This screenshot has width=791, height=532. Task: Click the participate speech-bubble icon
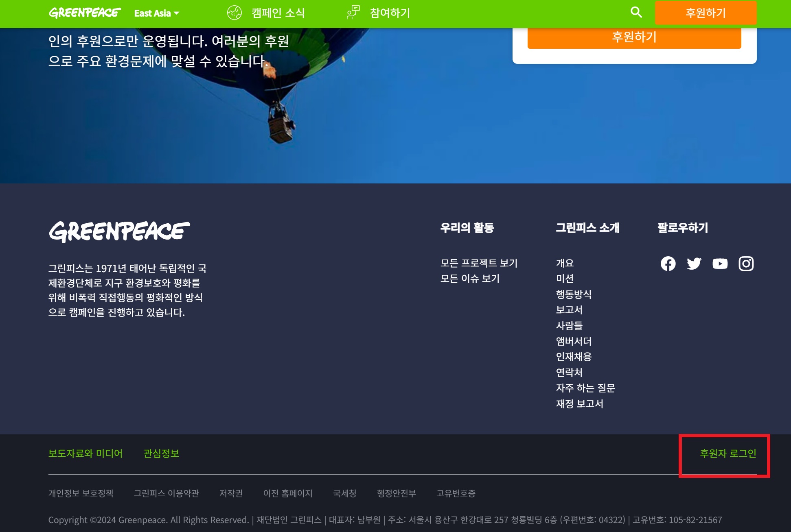(353, 13)
